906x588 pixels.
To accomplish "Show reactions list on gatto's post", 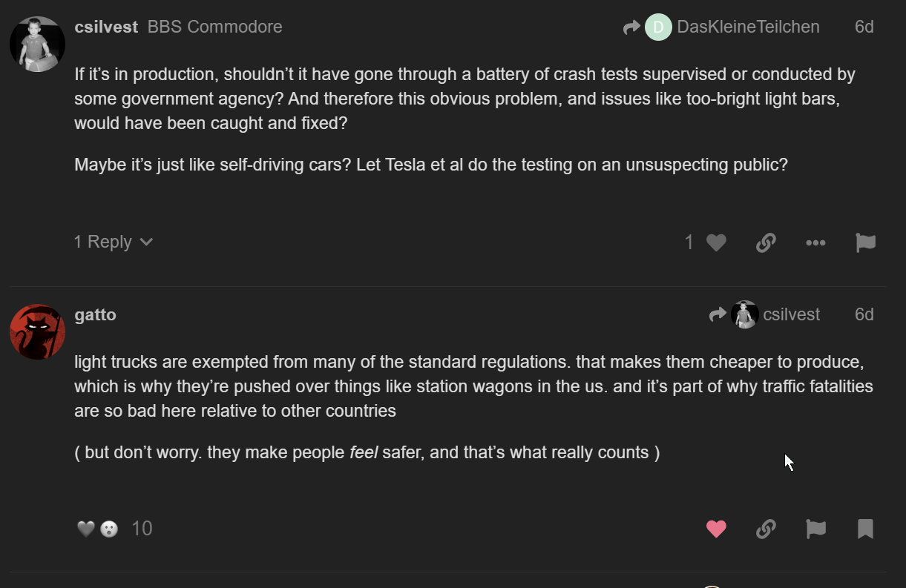I will [97, 529].
